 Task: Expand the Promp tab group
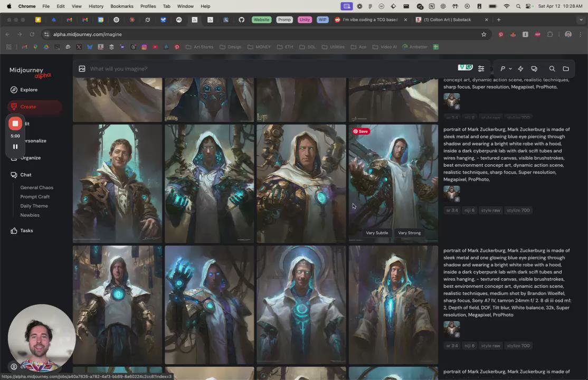click(284, 20)
